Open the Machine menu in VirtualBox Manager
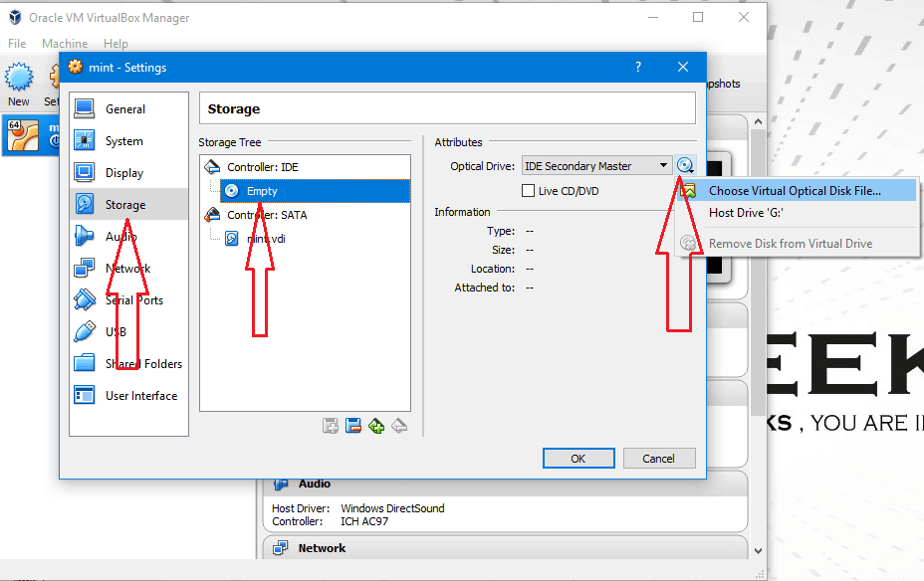The image size is (924, 581). coord(65,44)
